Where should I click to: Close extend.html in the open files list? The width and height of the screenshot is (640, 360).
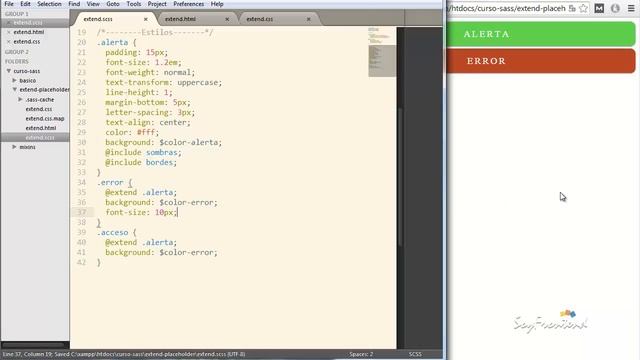(x=9, y=32)
